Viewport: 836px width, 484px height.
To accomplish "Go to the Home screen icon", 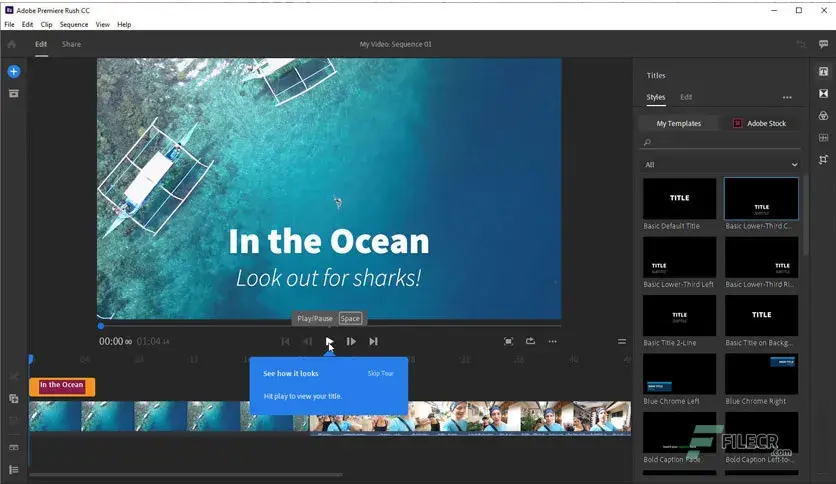I will (12, 44).
